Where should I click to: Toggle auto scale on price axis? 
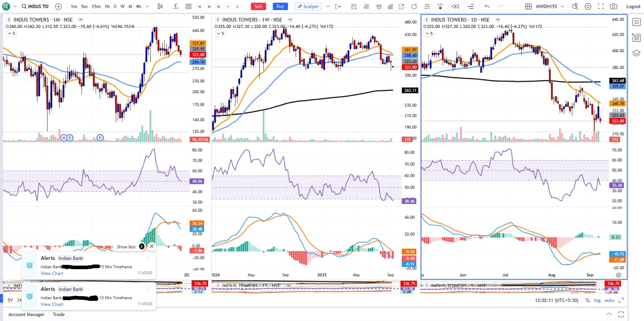[609, 300]
